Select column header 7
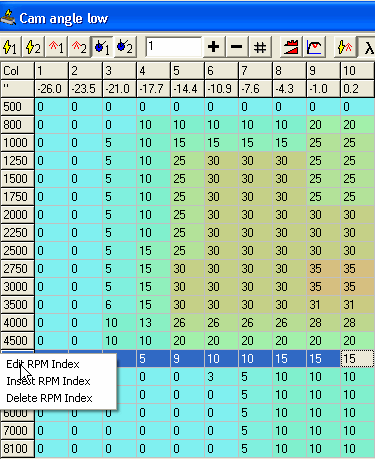This screenshot has width=375, height=459. click(x=255, y=71)
